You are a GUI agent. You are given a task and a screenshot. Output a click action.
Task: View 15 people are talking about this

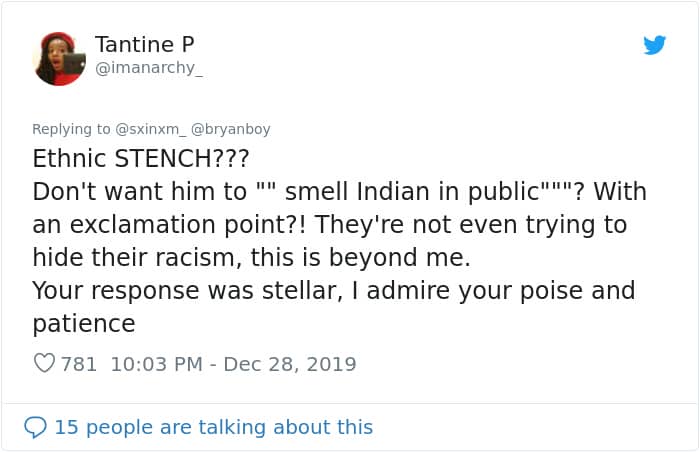(213, 427)
